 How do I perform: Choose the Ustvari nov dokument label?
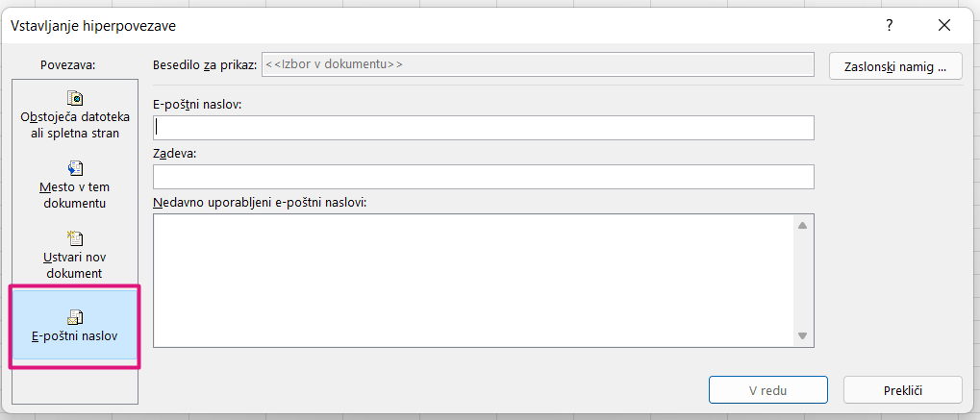pyautogui.click(x=73, y=265)
